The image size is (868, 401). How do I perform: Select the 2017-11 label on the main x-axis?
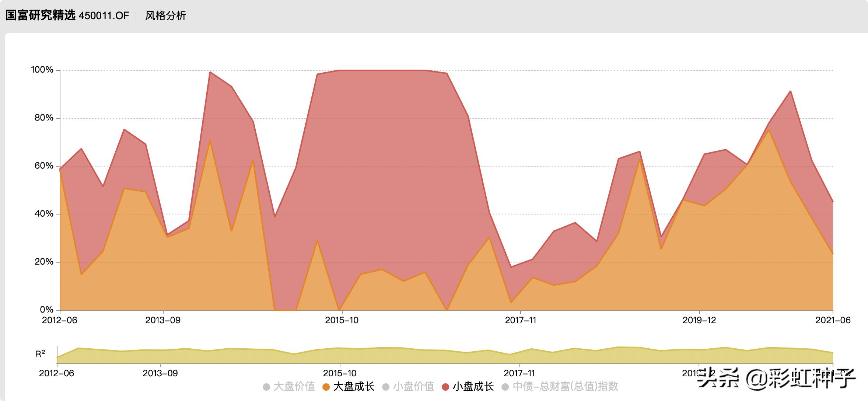coord(520,320)
